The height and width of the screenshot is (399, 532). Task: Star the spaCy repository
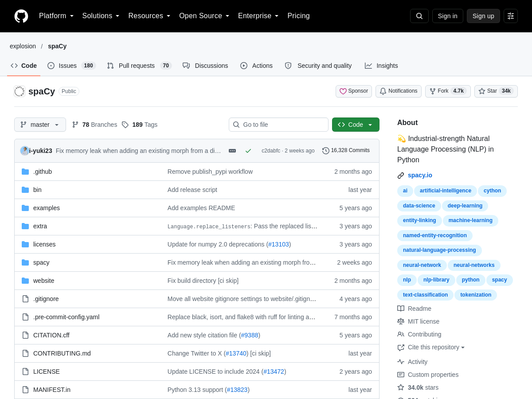pyautogui.click(x=496, y=91)
